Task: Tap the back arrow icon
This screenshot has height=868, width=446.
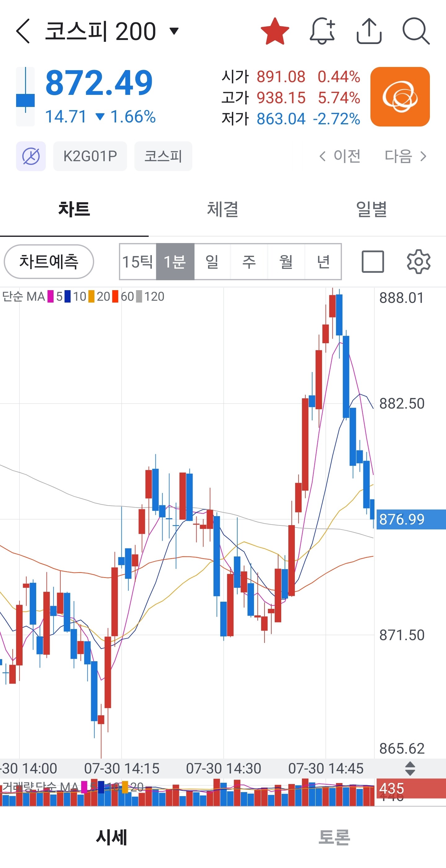Action: coord(23,31)
